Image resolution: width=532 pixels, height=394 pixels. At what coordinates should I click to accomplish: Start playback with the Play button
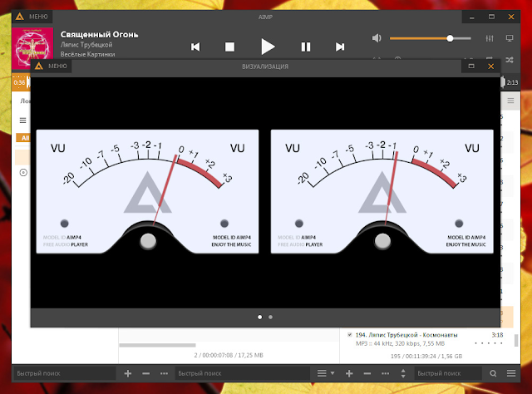[268, 47]
